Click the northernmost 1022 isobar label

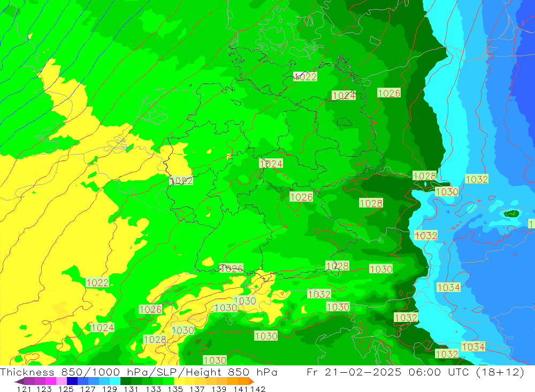(x=305, y=76)
